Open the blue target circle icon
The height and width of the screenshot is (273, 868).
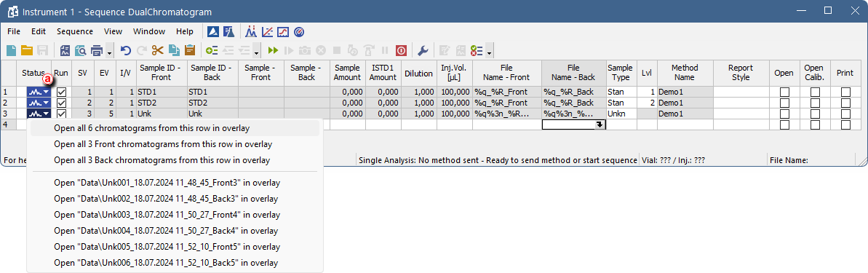point(299,31)
